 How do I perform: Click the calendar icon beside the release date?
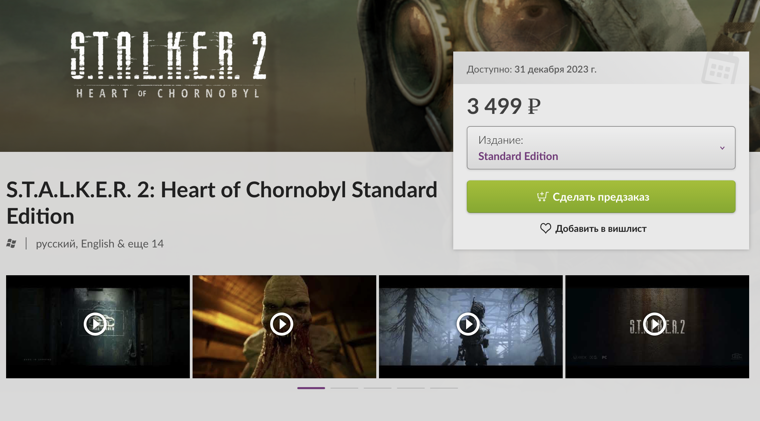tap(719, 70)
